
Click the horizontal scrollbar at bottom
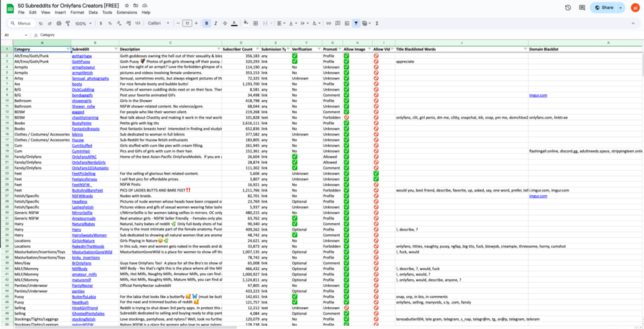pos(125,327)
